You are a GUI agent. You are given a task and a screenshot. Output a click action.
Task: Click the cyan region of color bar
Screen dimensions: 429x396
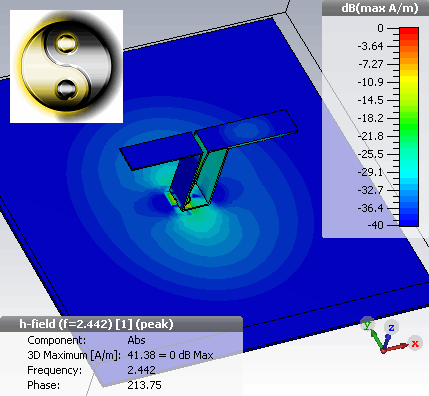409,172
